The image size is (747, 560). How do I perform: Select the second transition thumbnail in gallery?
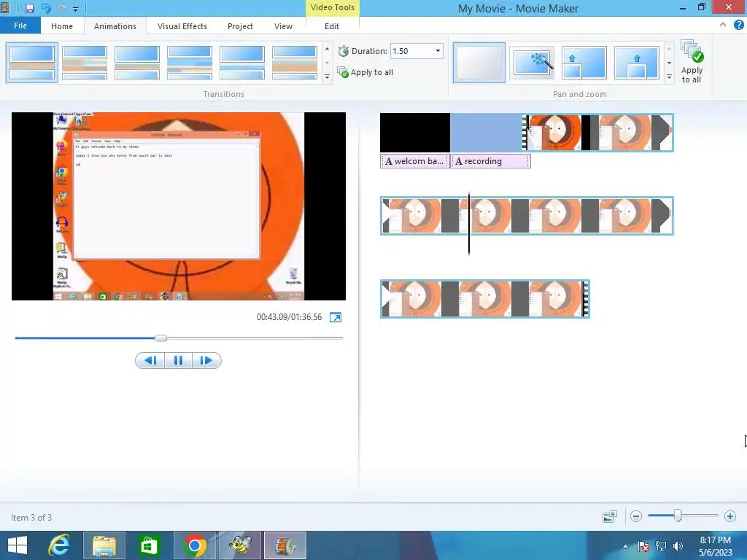pyautogui.click(x=85, y=63)
